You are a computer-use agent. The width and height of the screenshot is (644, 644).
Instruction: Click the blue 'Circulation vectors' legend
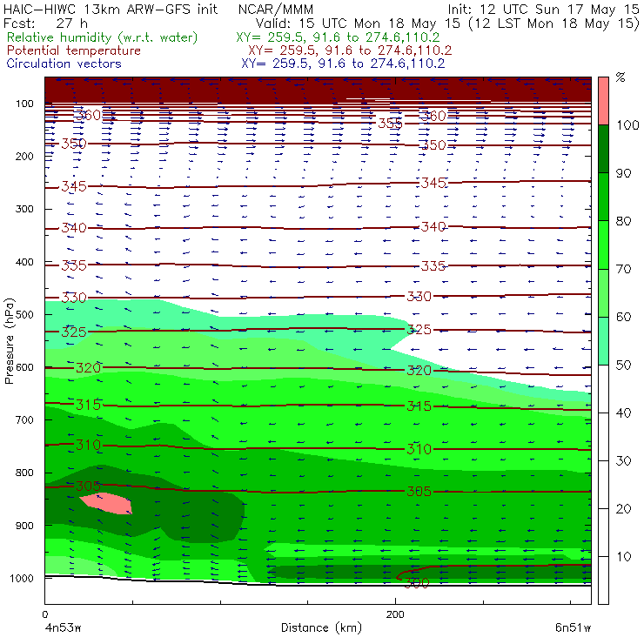[64, 64]
